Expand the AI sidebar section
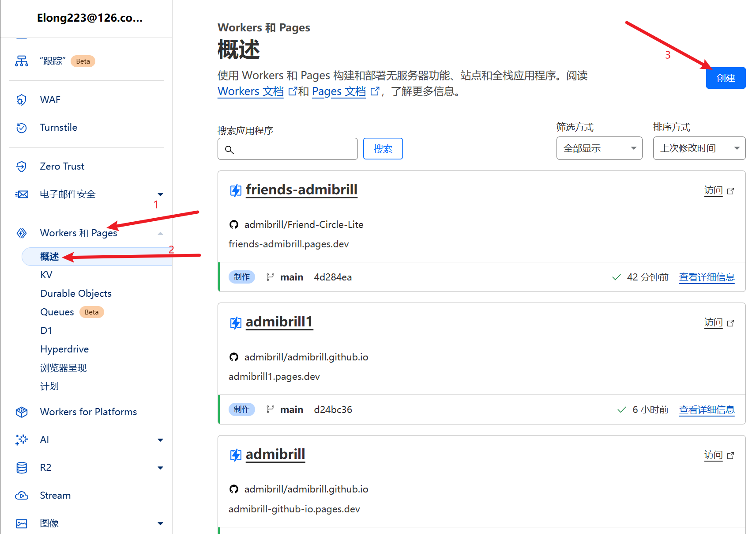 click(x=160, y=440)
